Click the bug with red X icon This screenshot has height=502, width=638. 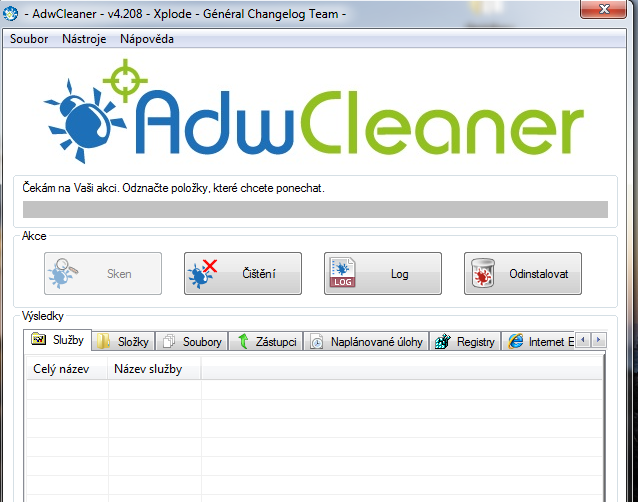click(202, 274)
